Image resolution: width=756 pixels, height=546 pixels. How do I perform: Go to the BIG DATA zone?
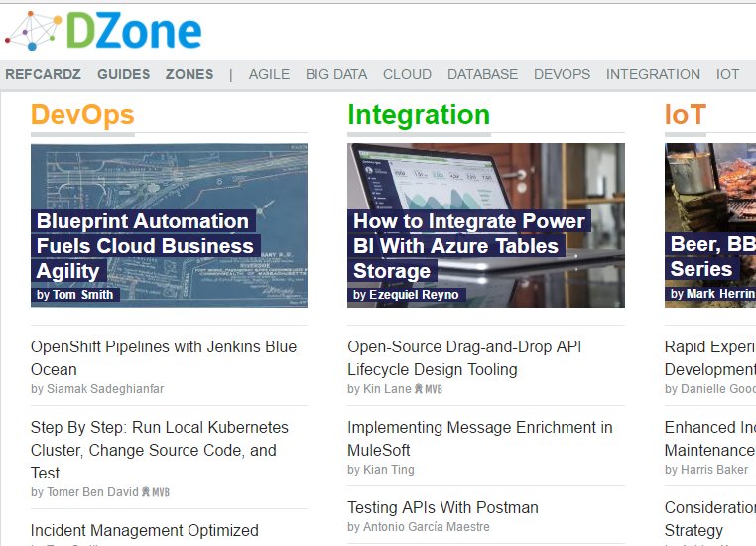pyautogui.click(x=336, y=74)
